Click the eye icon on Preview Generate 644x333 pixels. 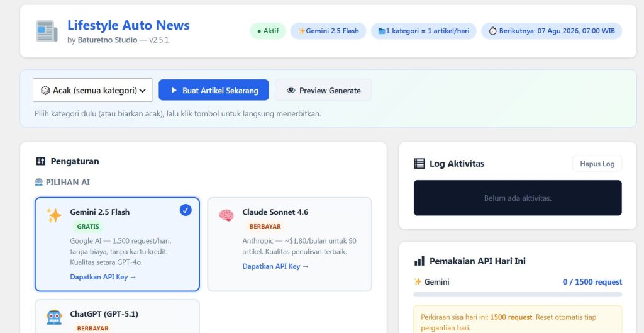[291, 91]
